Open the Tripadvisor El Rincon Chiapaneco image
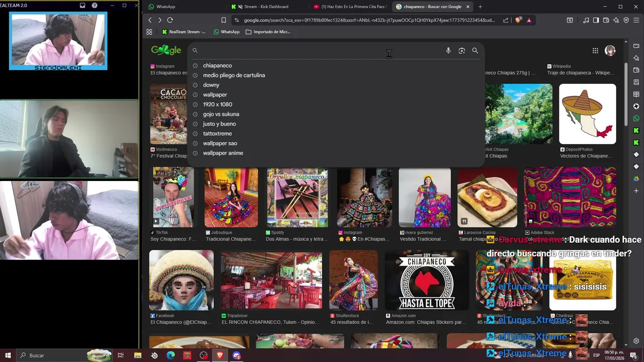The width and height of the screenshot is (644, 362). coord(272,280)
